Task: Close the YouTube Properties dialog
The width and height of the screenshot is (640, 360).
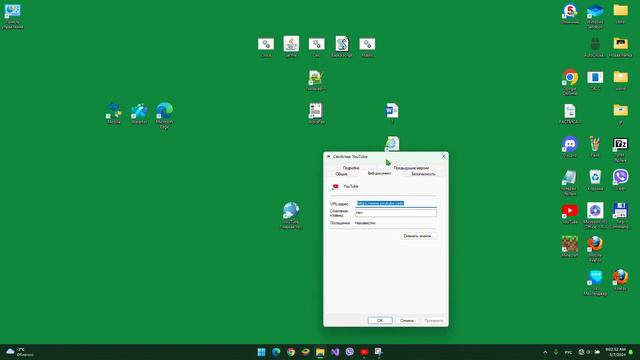Action: (x=443, y=156)
